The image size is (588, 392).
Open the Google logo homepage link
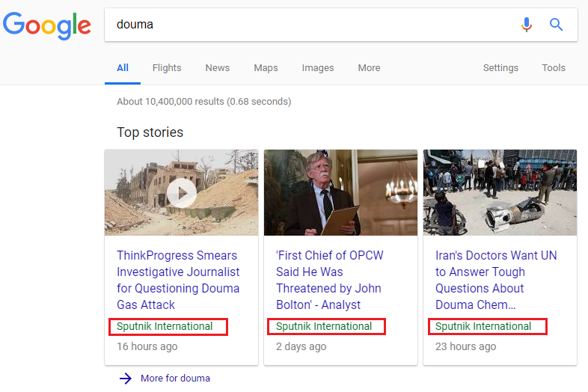tap(47, 25)
